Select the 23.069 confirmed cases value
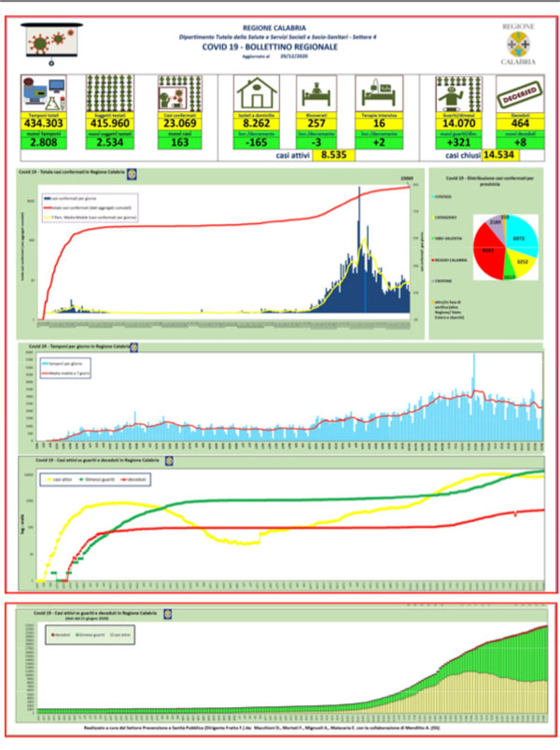 [179, 123]
